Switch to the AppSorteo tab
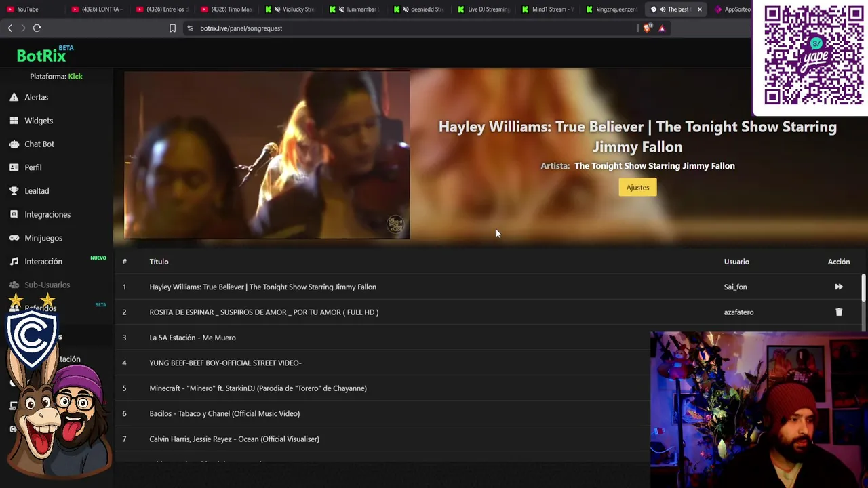This screenshot has height=488, width=868. (x=732, y=9)
